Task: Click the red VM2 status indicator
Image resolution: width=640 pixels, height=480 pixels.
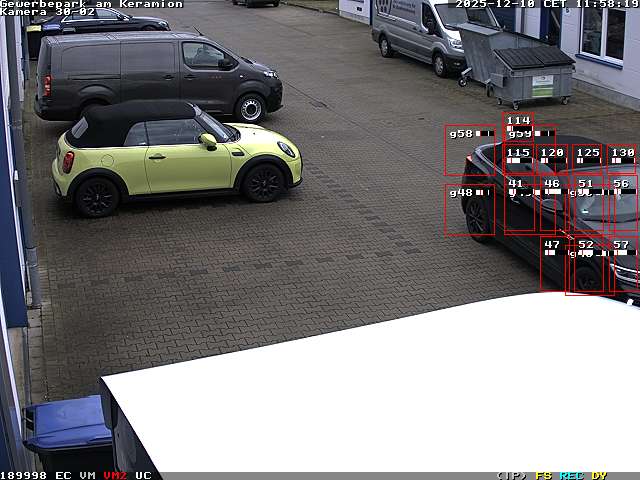Action: pos(115,475)
